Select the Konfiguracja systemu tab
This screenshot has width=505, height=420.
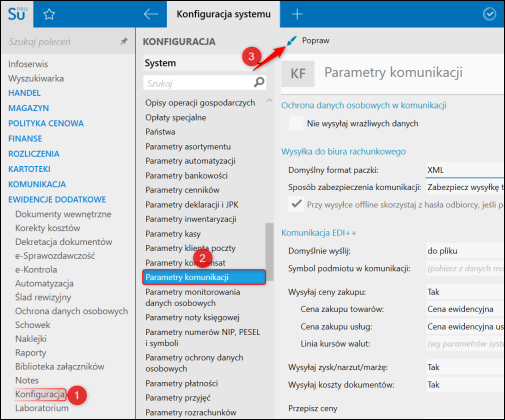[x=223, y=14]
